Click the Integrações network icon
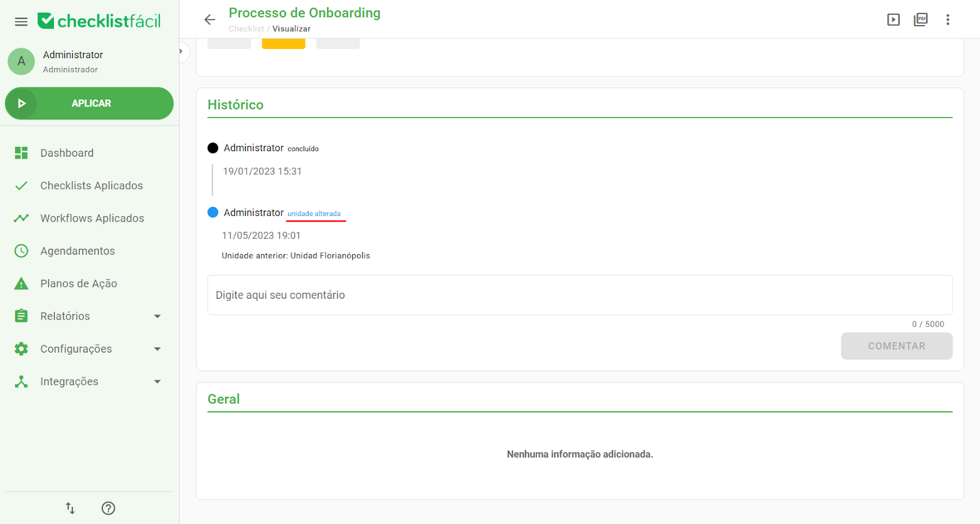Screen dimensions: 980x524 (x=21, y=381)
